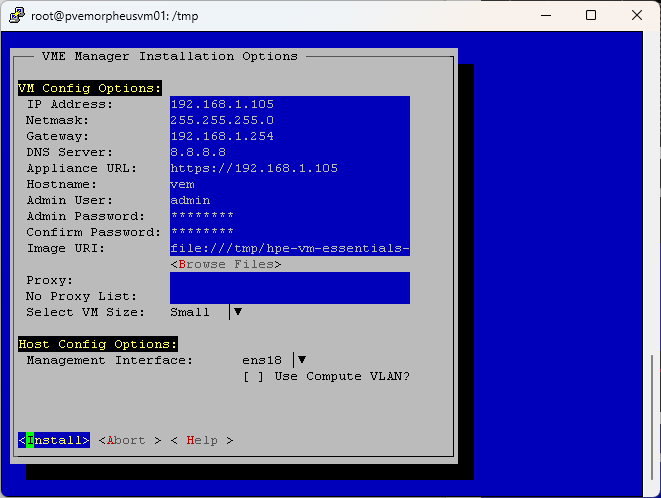
Task: Click into the Netmask field
Action: 289,120
